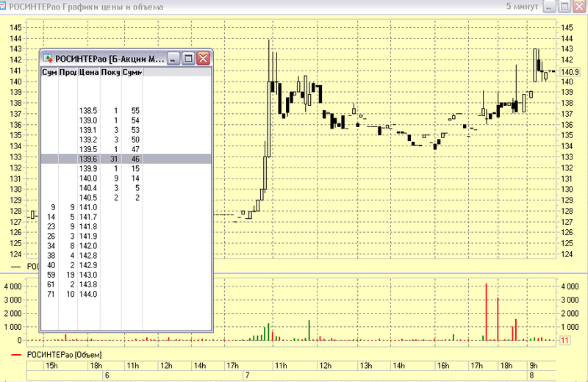Image resolution: width=588 pixels, height=382 pixels.
Task: Maximize the price and volume chart window
Action: [x=564, y=6]
